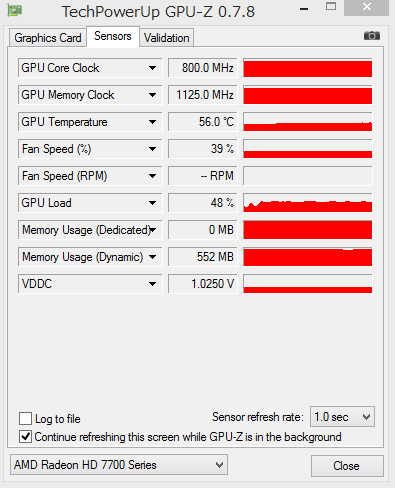Maximize the GPU-Z window
The image size is (395, 488).
331,7
